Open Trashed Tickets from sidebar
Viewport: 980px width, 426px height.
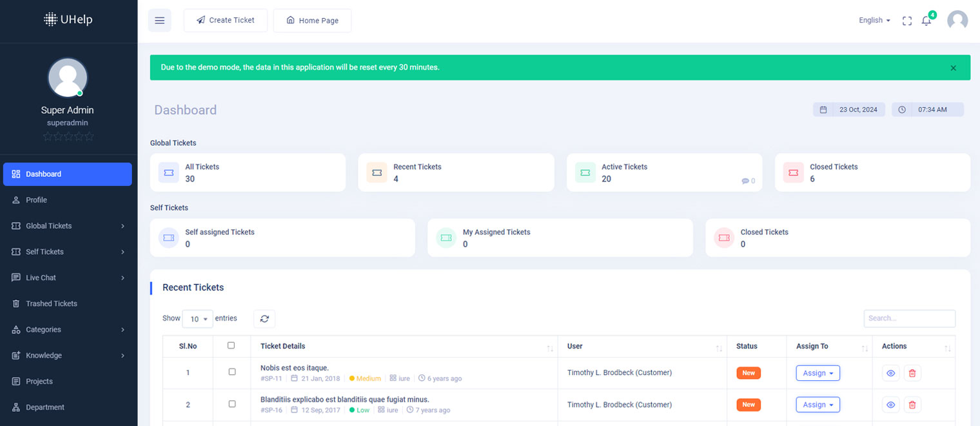(52, 303)
